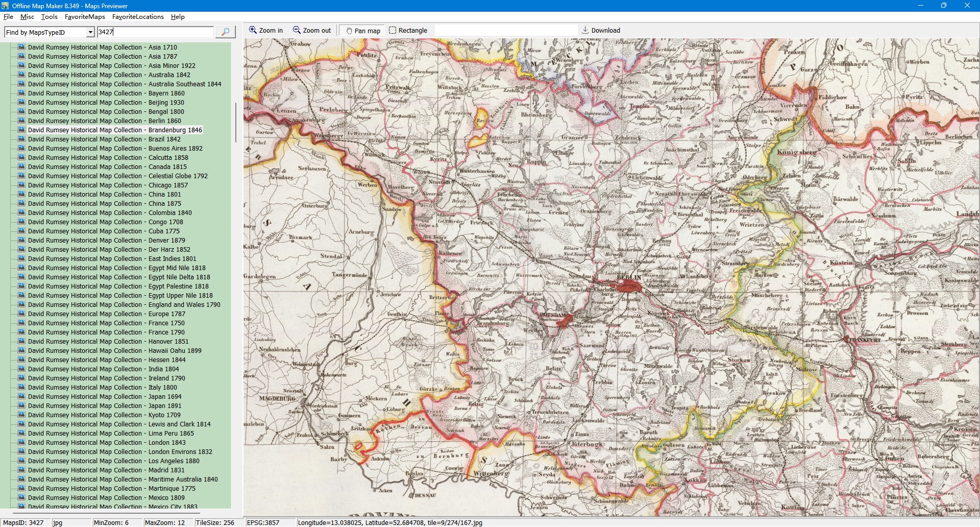Click the map ID search input field
Image resolution: width=980 pixels, height=527 pixels.
click(155, 32)
